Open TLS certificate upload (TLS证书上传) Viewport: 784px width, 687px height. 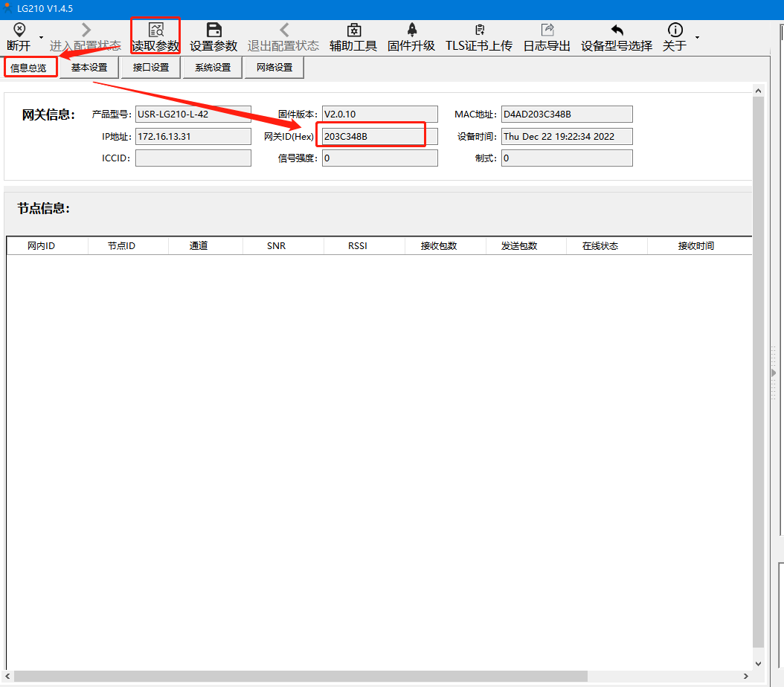pos(479,30)
